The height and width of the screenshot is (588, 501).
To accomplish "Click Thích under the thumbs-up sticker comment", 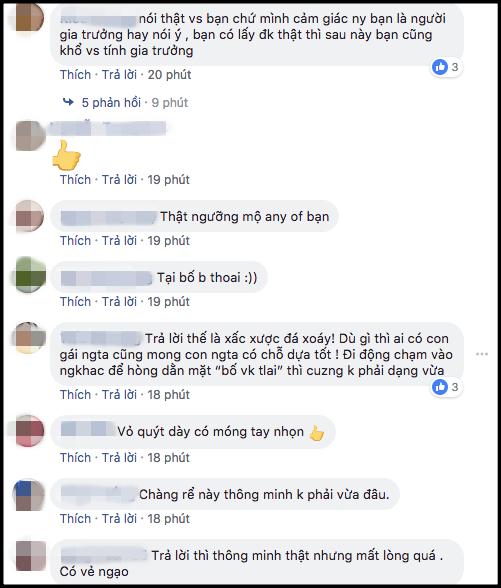I will click(x=75, y=180).
